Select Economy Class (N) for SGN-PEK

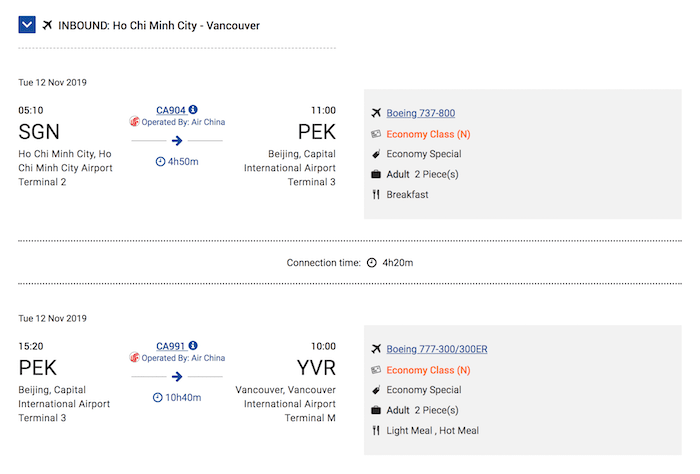coord(428,134)
